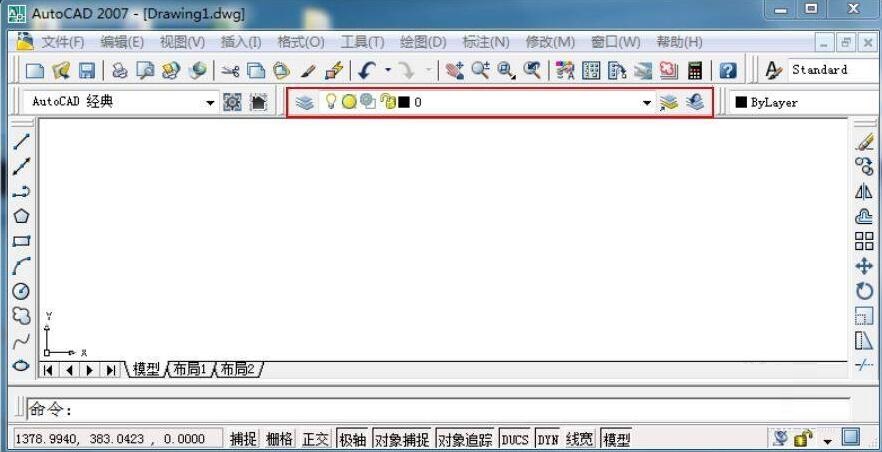Screen dimensions: 882x452
Task: Toggle 对象捕捉 object snap
Action: (402, 439)
